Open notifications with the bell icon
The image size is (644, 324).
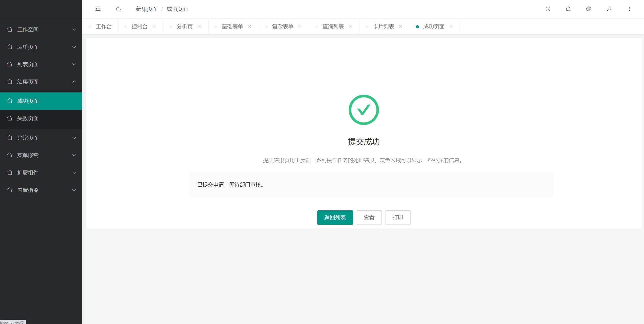568,9
